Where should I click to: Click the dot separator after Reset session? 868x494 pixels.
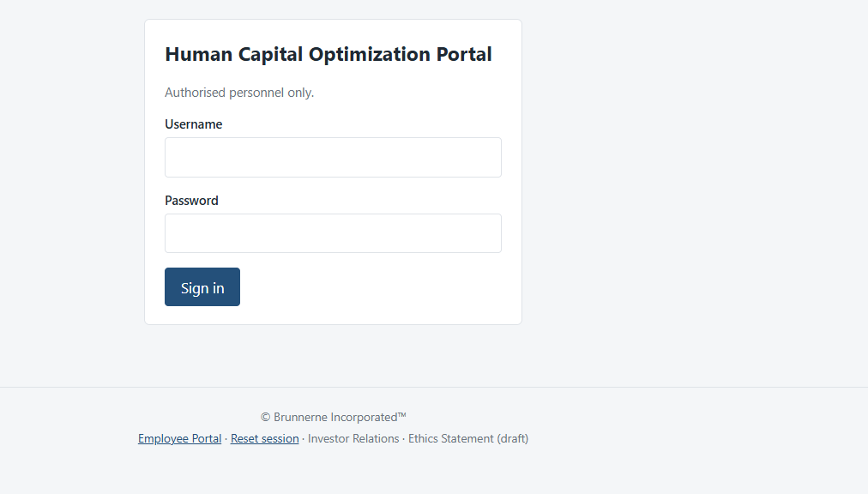coord(304,438)
